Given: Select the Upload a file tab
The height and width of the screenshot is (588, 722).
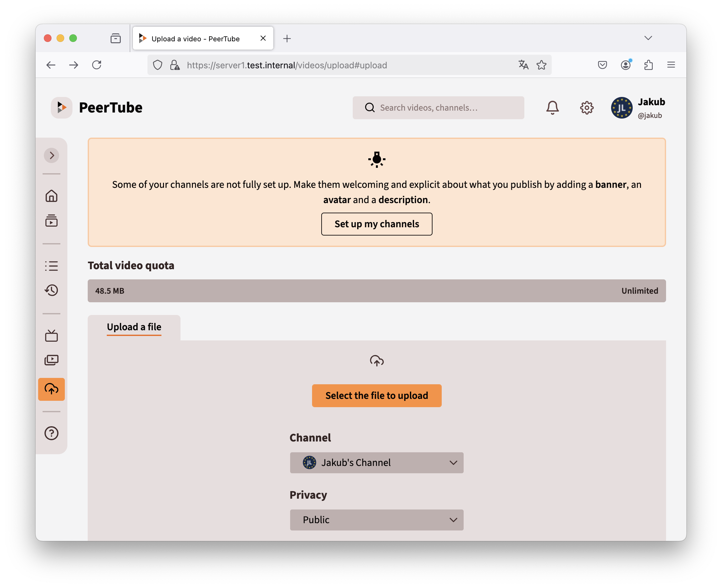Looking at the screenshot, I should point(134,327).
